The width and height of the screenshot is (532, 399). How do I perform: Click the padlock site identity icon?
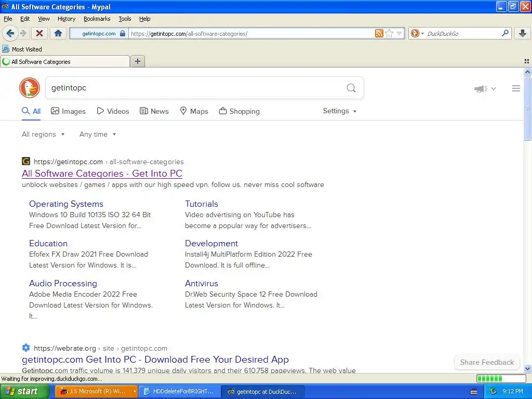123,33
